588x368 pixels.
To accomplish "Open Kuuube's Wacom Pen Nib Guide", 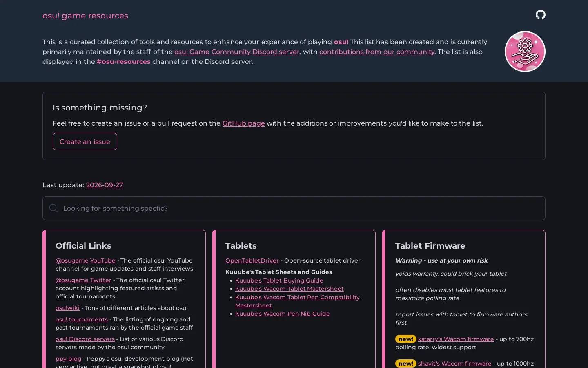I will (283, 314).
